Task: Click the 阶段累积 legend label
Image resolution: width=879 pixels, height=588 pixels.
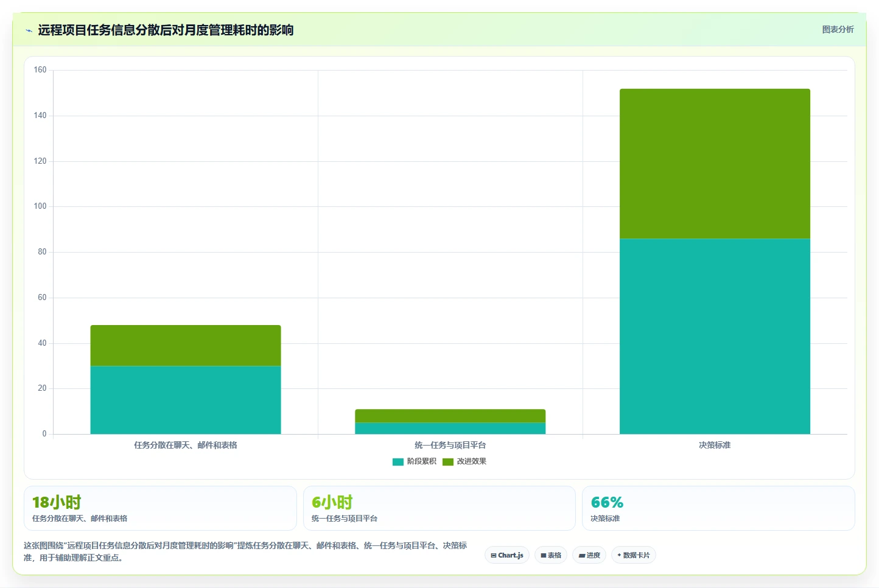Action: coord(422,461)
